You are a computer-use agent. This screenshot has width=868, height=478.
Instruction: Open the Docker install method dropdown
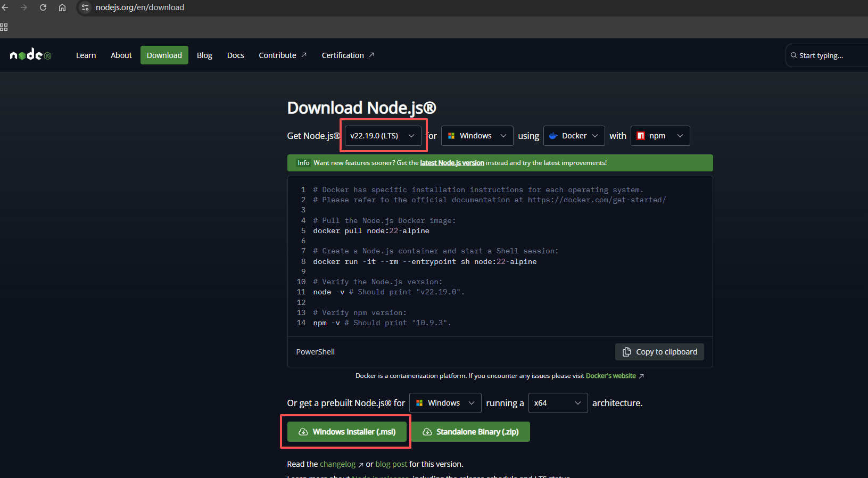[x=574, y=136]
